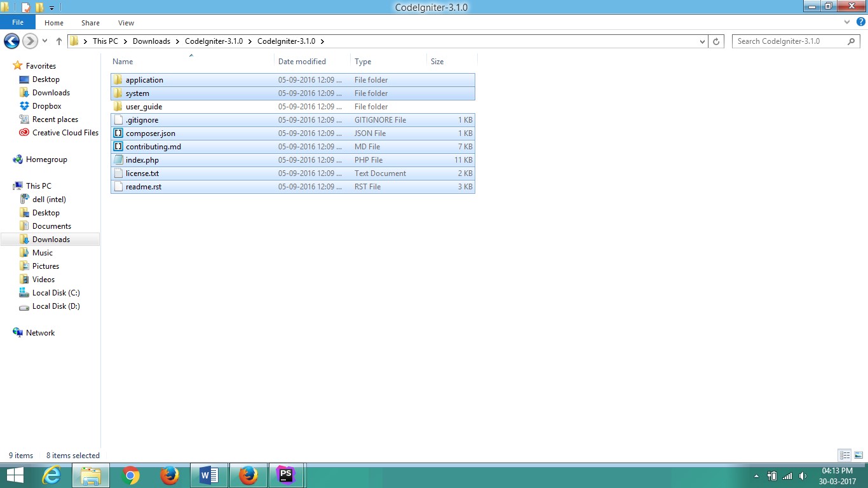Click Downloads in the address path

tap(151, 41)
